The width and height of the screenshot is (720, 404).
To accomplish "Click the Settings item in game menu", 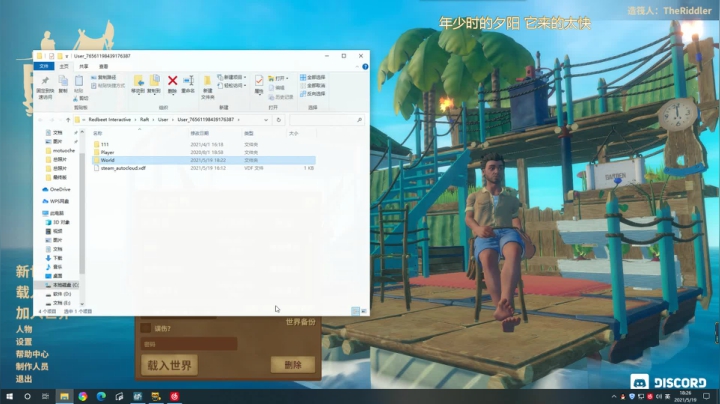I will point(24,342).
